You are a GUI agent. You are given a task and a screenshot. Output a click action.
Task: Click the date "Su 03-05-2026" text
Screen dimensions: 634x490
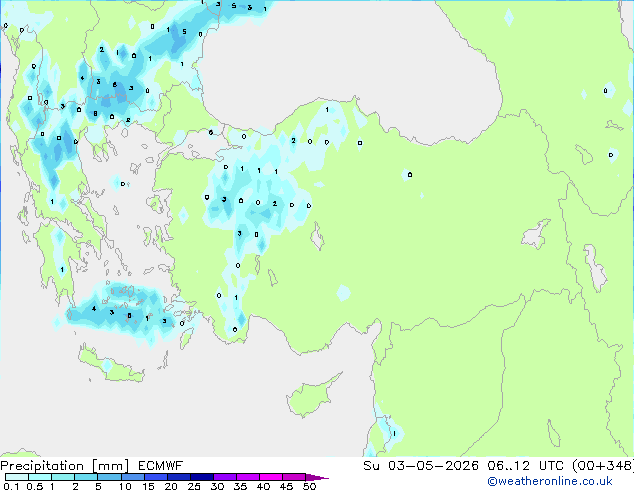pyautogui.click(x=421, y=466)
